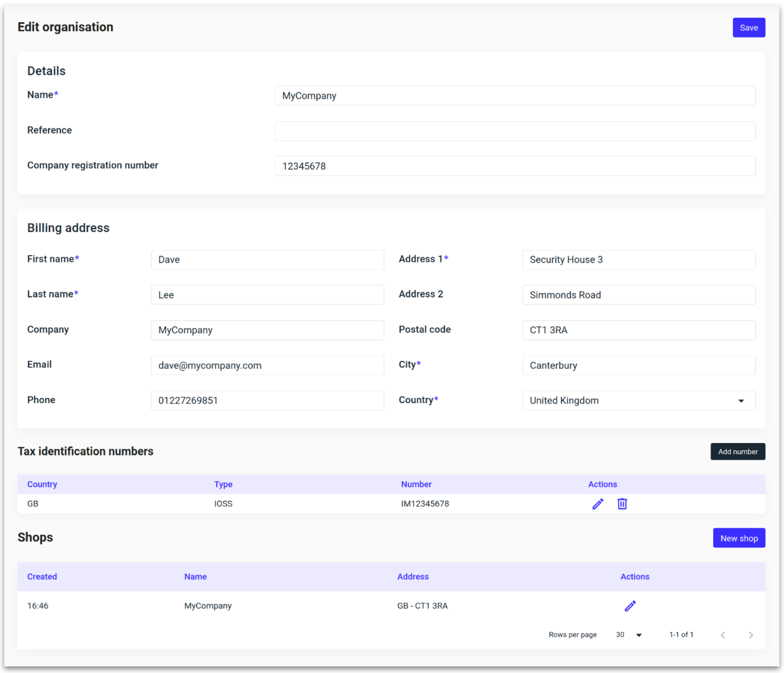Click the Billing address section heading
784x673 pixels.
click(68, 228)
